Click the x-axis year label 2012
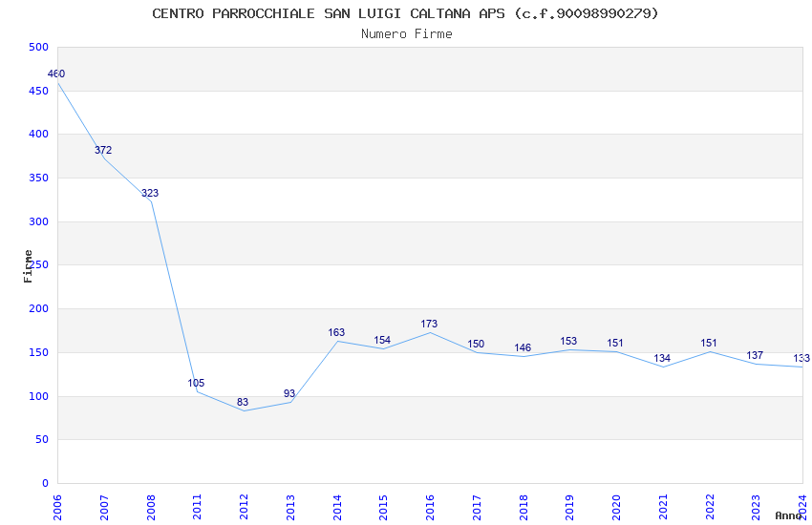 (x=244, y=507)
